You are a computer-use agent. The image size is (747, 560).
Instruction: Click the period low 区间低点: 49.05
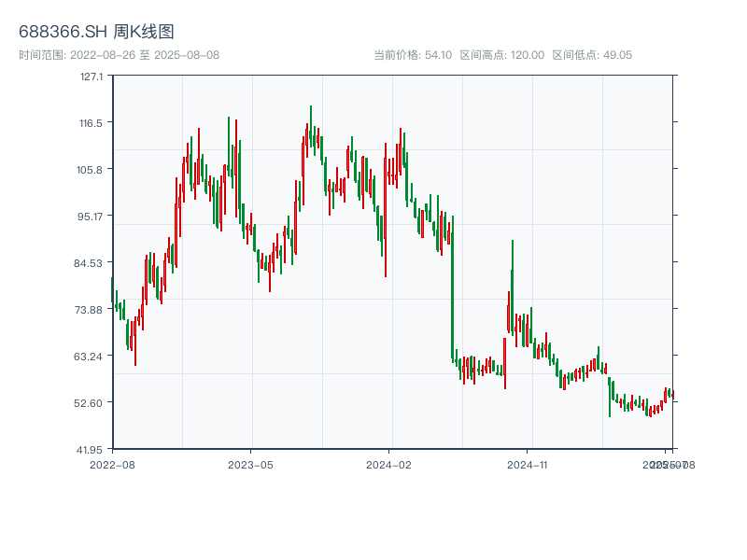tap(592, 55)
